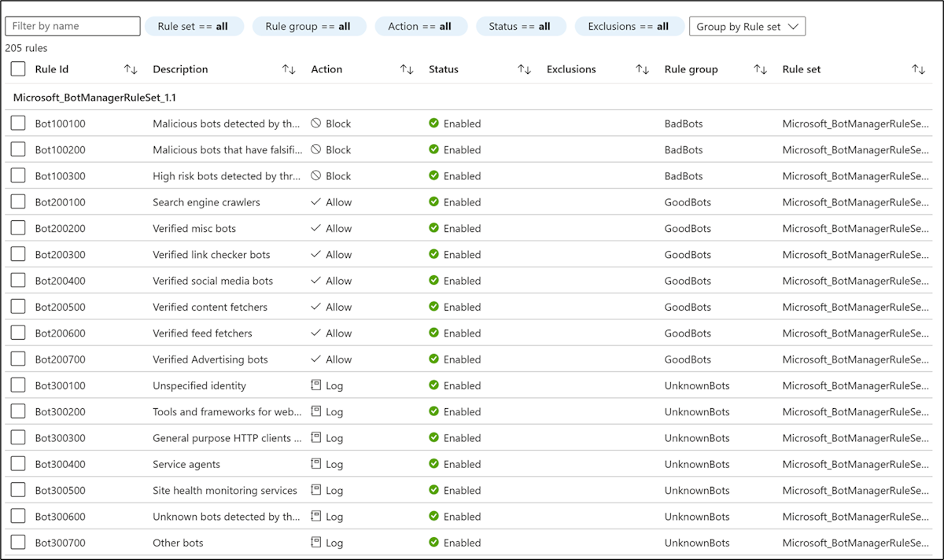Click the Log icon on Other bots row
The image size is (944, 560).
tap(317, 543)
